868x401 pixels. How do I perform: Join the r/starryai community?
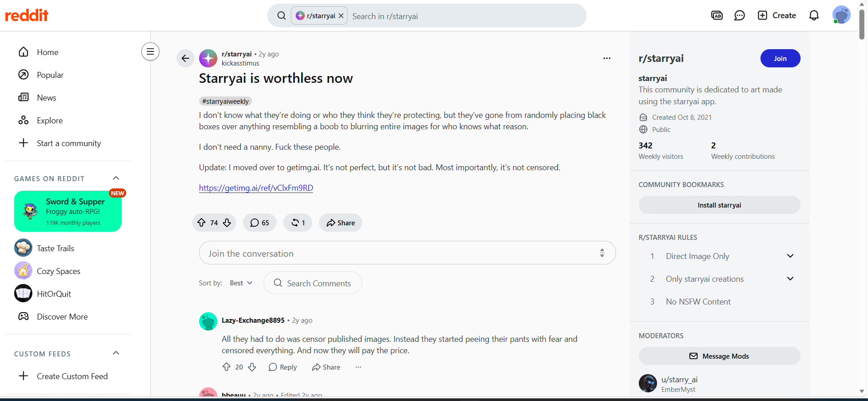coord(780,58)
